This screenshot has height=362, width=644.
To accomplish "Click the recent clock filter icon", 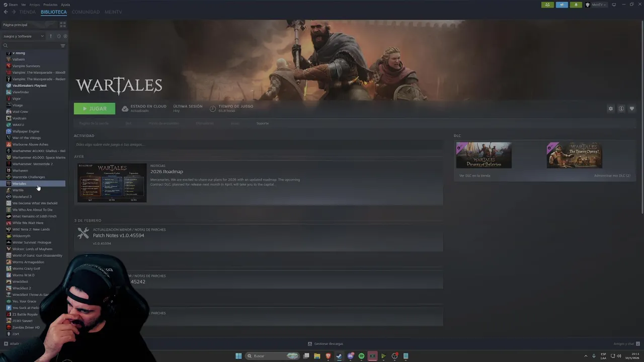I will pos(58,36).
